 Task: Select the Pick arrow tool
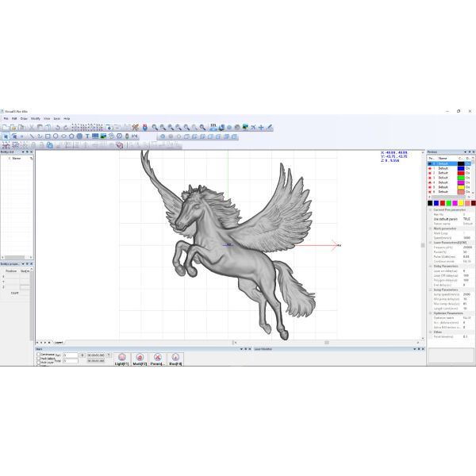[6, 136]
